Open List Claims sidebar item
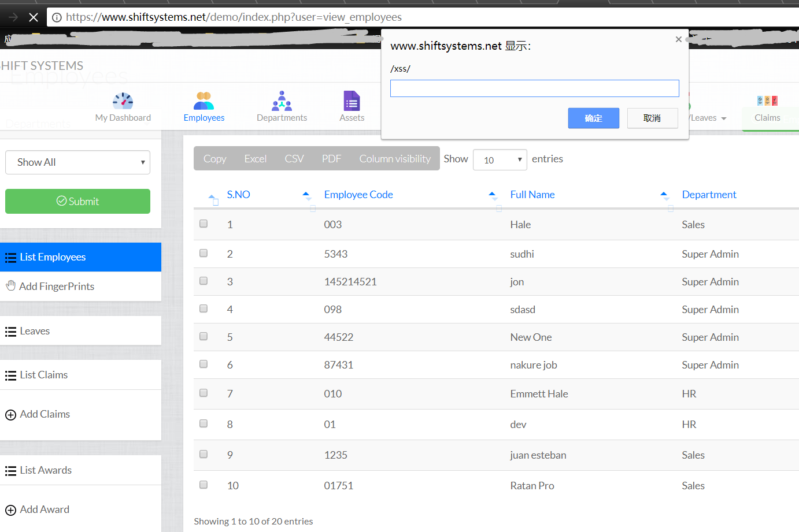 (80, 375)
